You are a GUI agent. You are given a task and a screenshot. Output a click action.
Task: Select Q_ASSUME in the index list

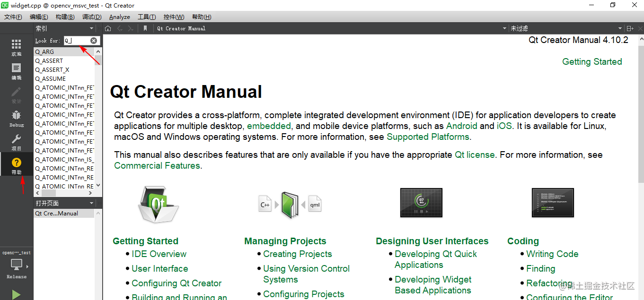tap(64, 79)
